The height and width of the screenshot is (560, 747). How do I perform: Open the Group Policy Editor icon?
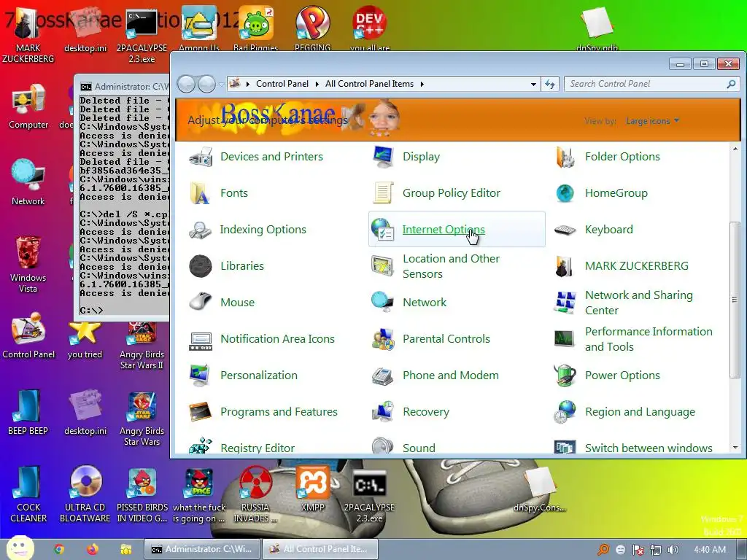tap(383, 193)
